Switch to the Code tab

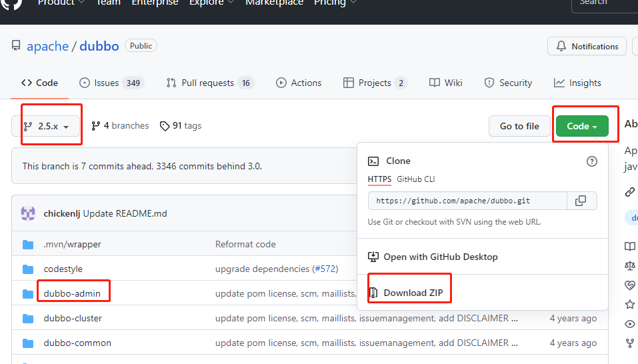(x=39, y=83)
